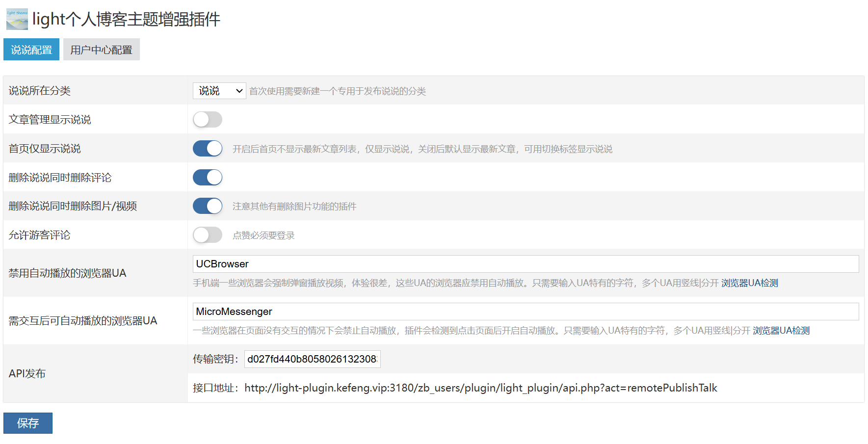Focus the 传输密钥 key input field
Image resolution: width=868 pixels, height=444 pixels.
pos(313,359)
